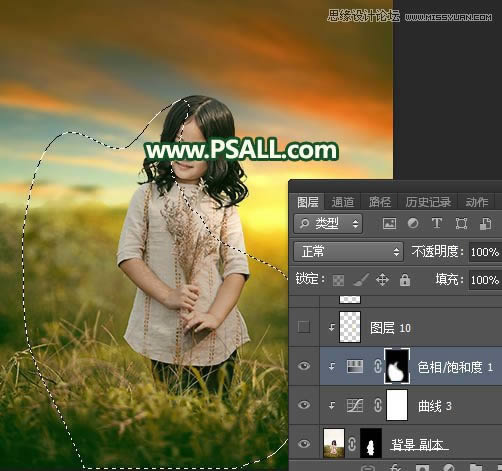Viewport: 502px width, 471px height.
Task: Click the 锁定 label
Action: (x=310, y=279)
